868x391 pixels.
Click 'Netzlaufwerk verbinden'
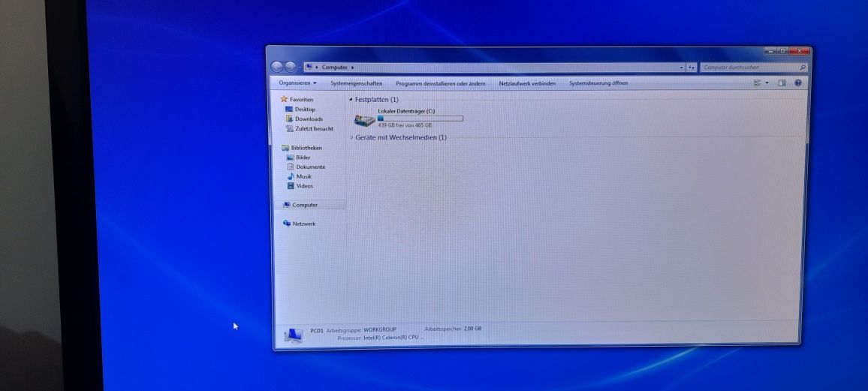527,83
